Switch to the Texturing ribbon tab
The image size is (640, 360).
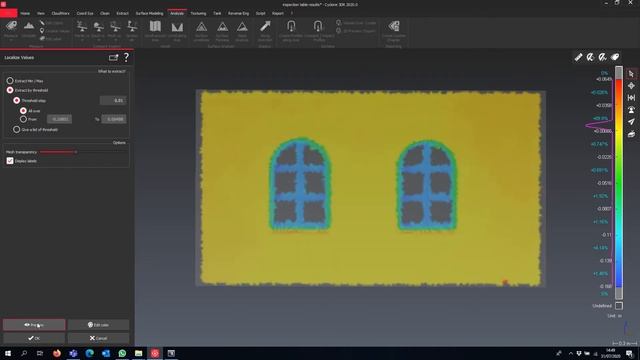point(198,13)
